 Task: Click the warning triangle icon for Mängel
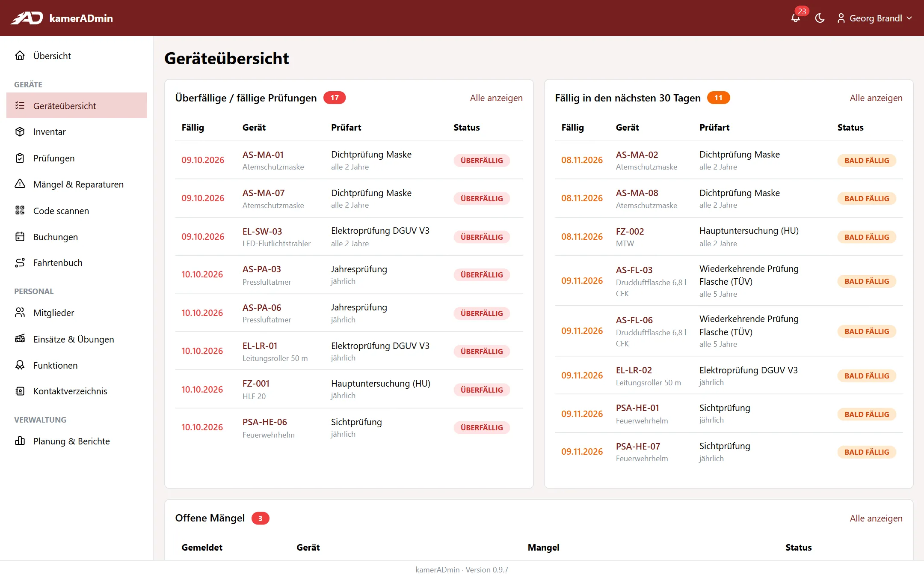click(20, 184)
